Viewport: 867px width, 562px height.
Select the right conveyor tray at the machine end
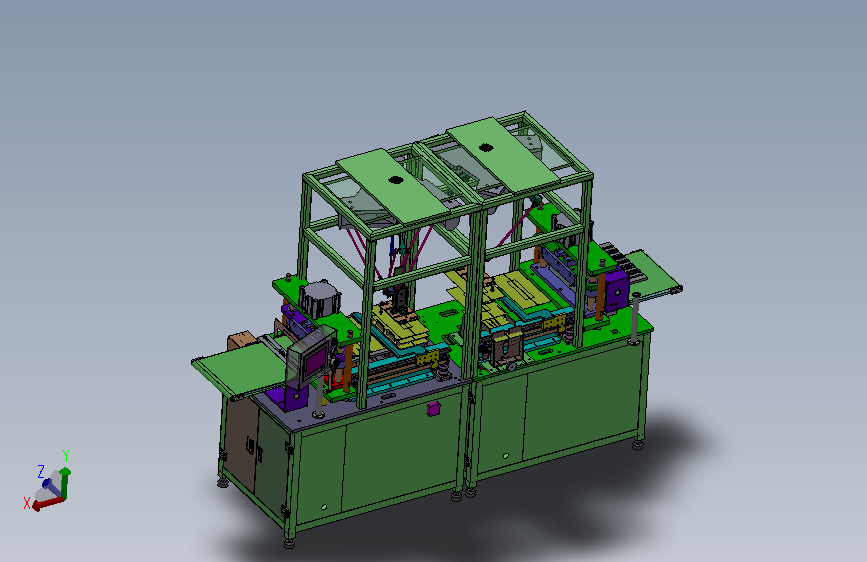pos(654,274)
